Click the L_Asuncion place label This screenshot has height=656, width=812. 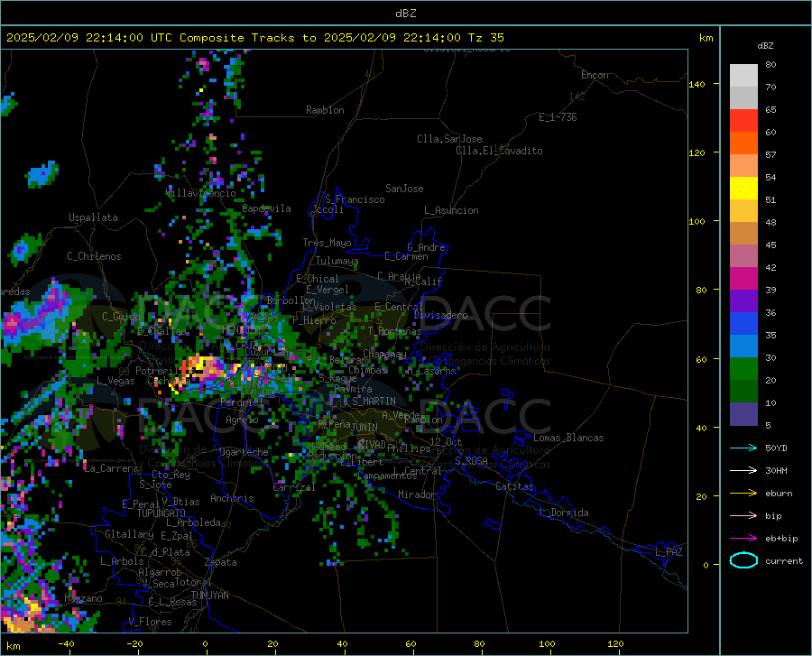(451, 210)
